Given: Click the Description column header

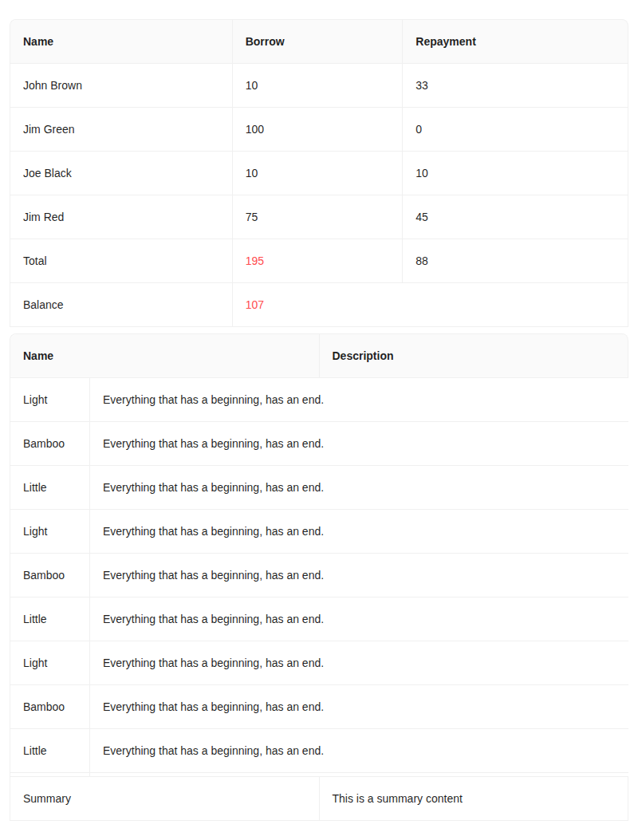Looking at the screenshot, I should (363, 356).
